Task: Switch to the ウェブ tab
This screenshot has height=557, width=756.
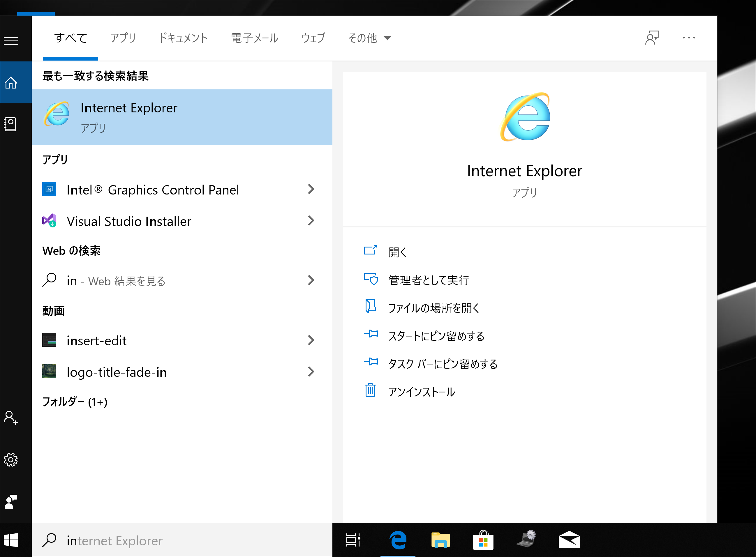Action: pos(313,38)
